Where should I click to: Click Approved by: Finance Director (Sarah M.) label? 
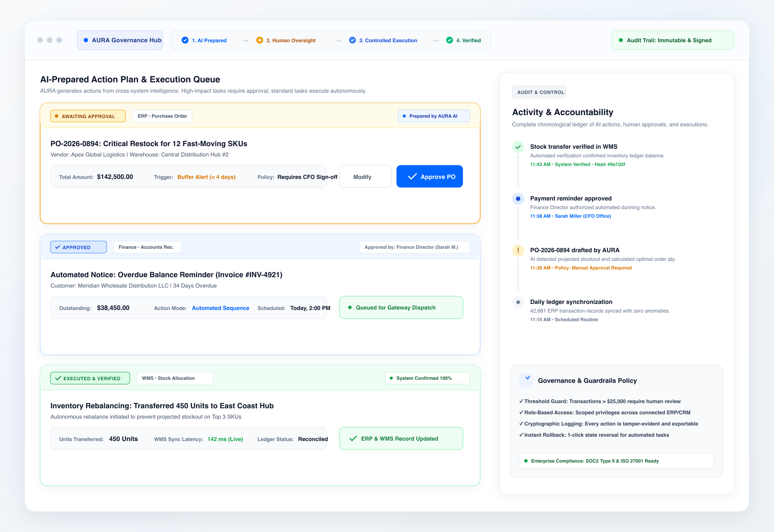(x=415, y=247)
